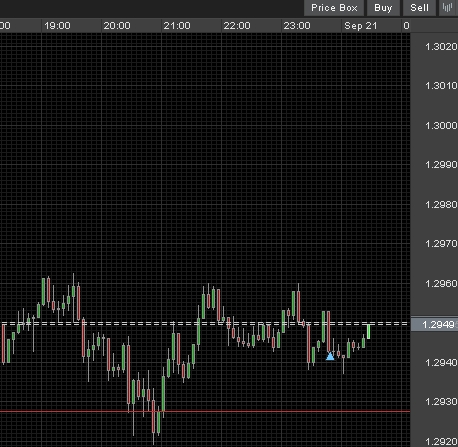
Task: Open the bar chart style icon
Action: pyautogui.click(x=448, y=8)
